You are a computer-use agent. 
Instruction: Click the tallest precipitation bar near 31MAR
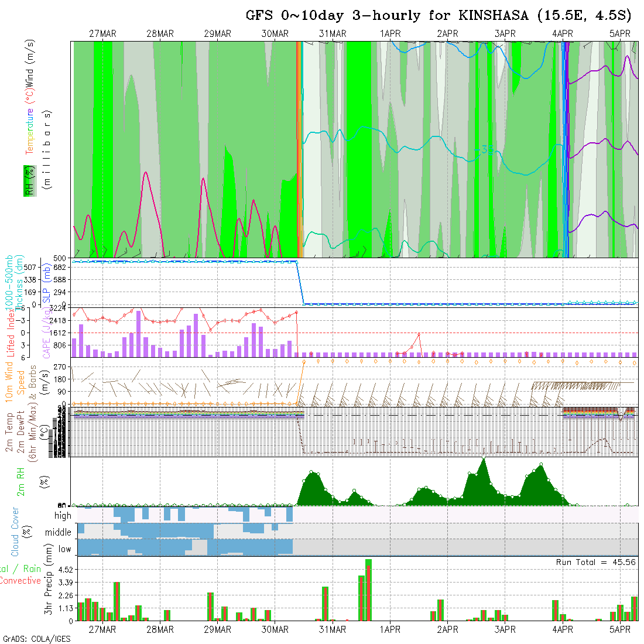(x=368, y=590)
